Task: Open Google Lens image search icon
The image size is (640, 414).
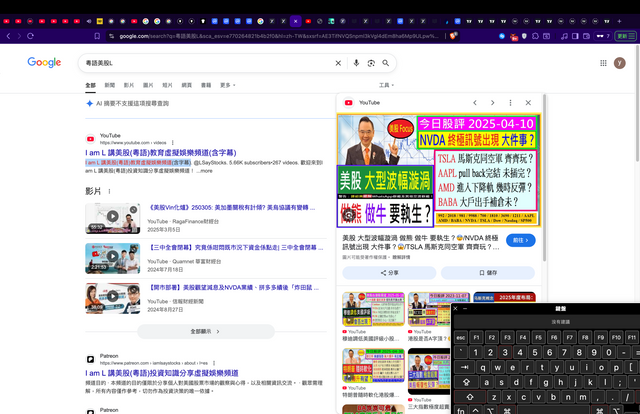Action: click(x=371, y=63)
